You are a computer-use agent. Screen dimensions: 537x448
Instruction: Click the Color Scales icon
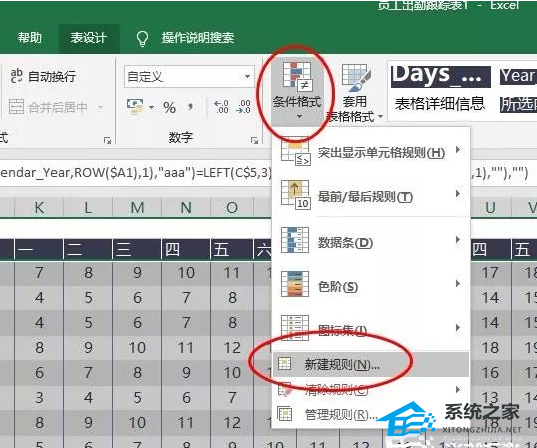pos(295,284)
